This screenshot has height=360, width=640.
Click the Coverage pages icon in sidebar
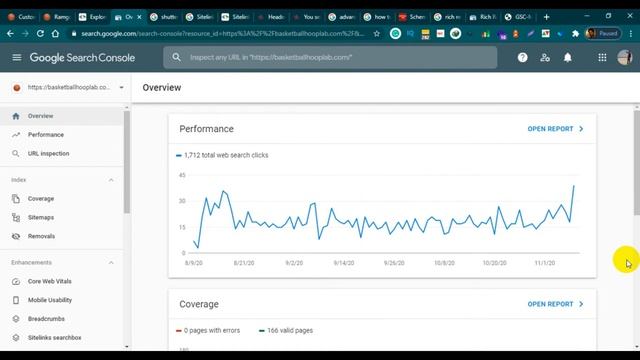16,199
